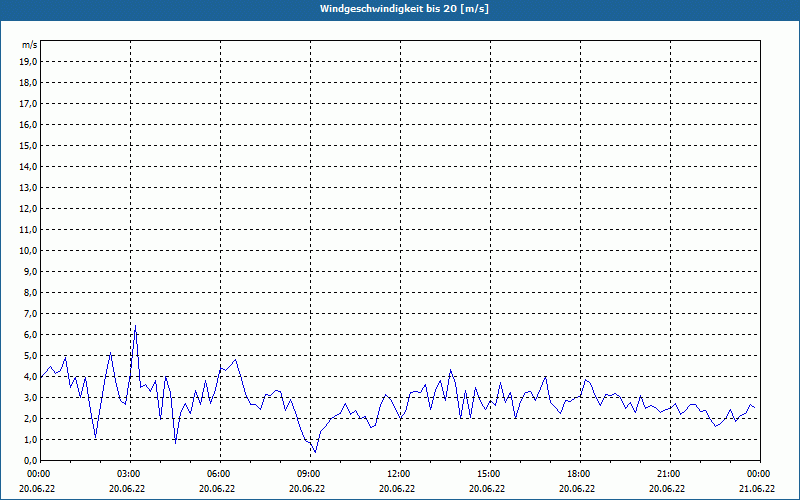The image size is (800, 500).
Task: Select the '2,0' y-axis label
Action: [x=32, y=418]
